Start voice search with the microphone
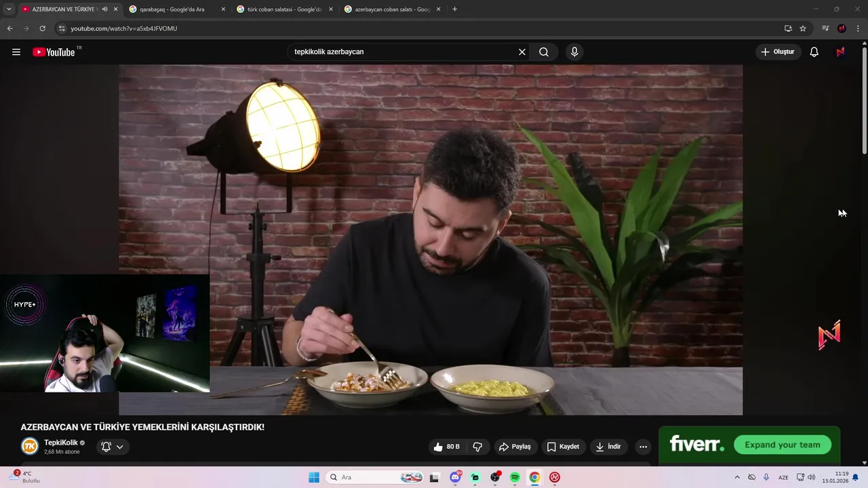 click(574, 52)
